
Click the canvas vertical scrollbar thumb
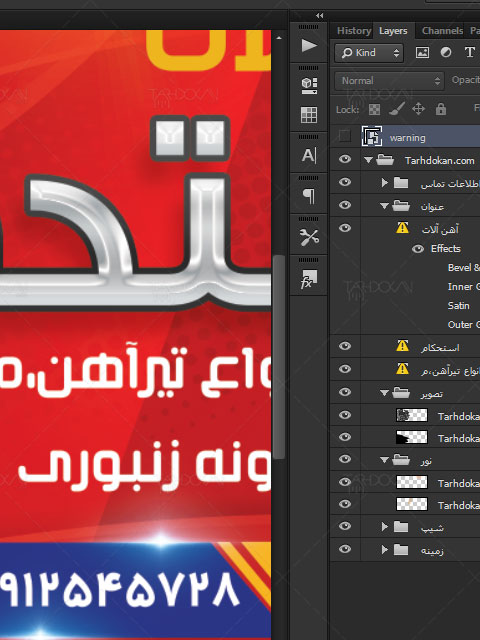(x=279, y=358)
